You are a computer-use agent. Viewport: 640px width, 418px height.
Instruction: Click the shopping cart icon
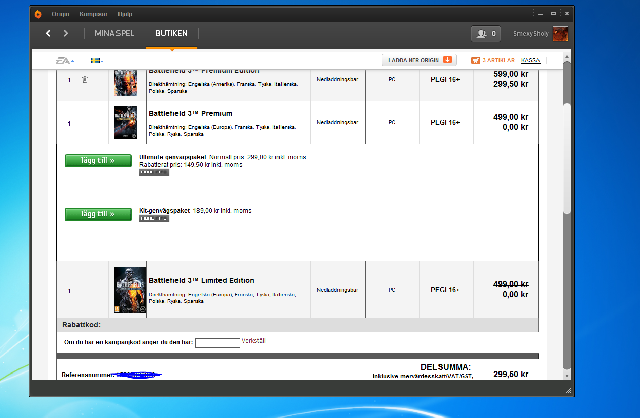[x=475, y=60]
